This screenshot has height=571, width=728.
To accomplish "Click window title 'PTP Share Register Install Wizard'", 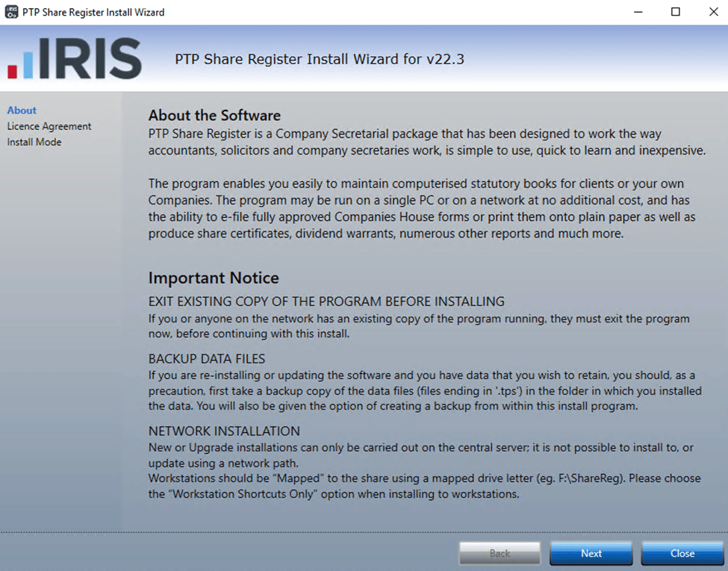I will coord(93,12).
